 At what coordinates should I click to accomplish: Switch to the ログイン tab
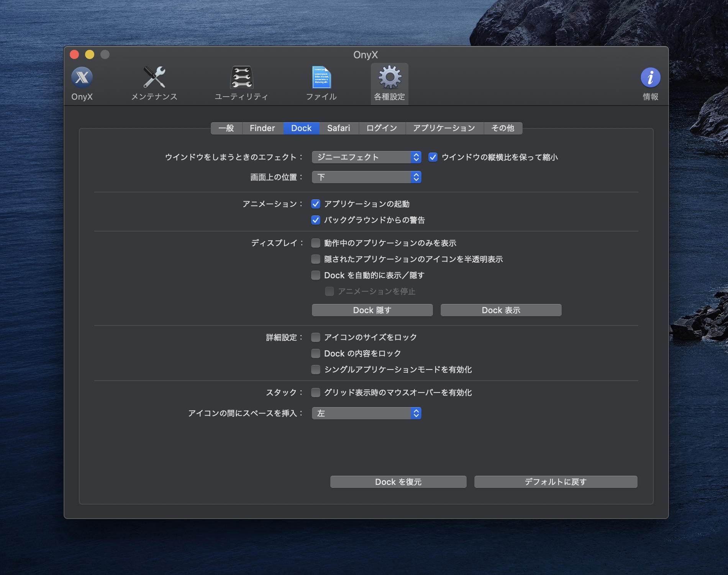[x=382, y=128]
